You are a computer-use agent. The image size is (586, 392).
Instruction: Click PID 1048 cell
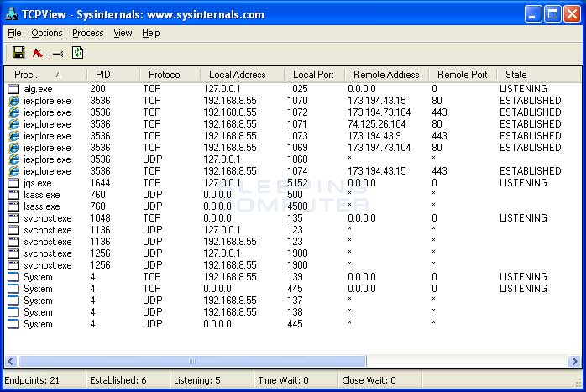pos(100,218)
